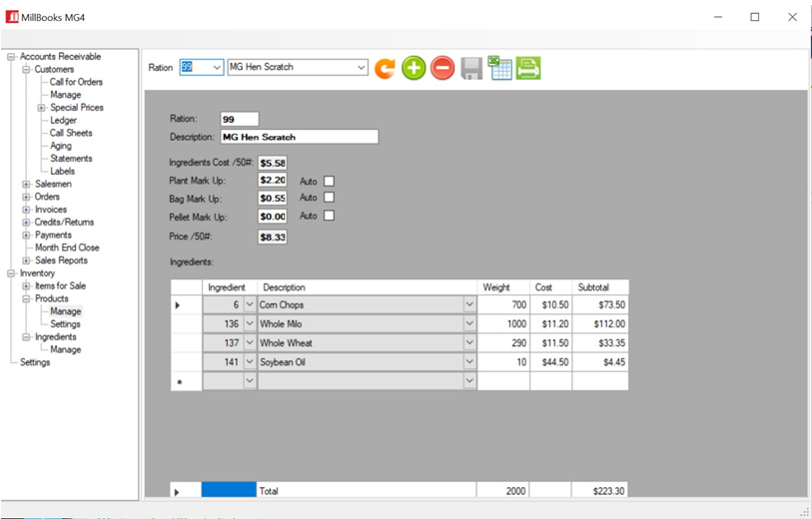The height and width of the screenshot is (519, 812).
Task: Expand the Sales Reports tree node
Action: (x=26, y=260)
